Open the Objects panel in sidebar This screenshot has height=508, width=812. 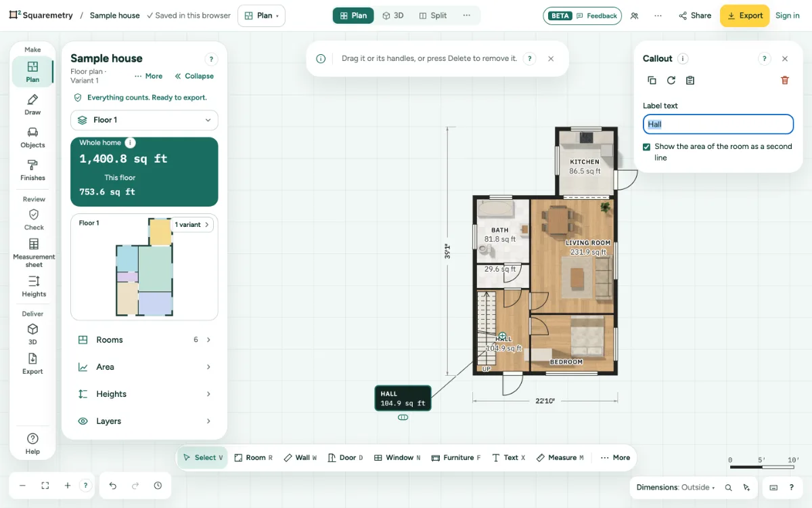click(x=32, y=137)
